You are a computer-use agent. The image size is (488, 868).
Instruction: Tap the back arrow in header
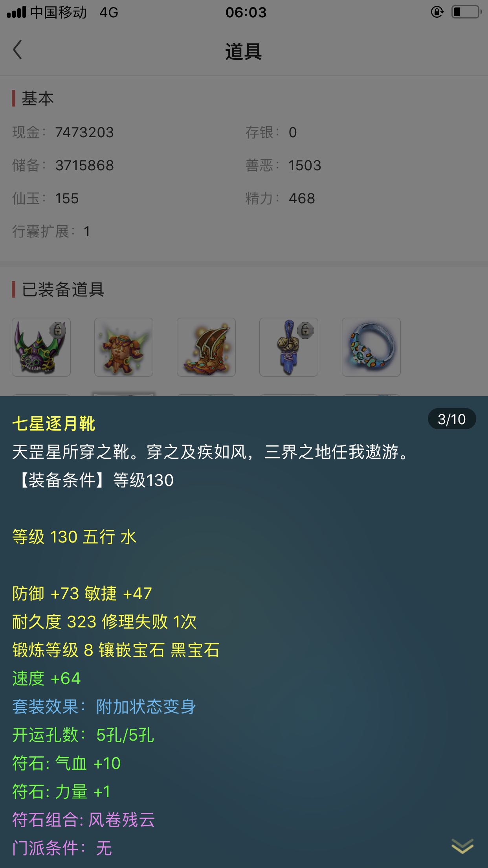tap(17, 50)
